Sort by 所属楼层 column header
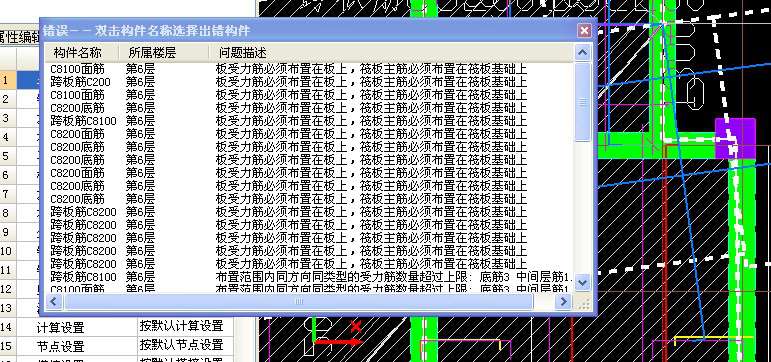The width and height of the screenshot is (771, 362). [x=152, y=52]
